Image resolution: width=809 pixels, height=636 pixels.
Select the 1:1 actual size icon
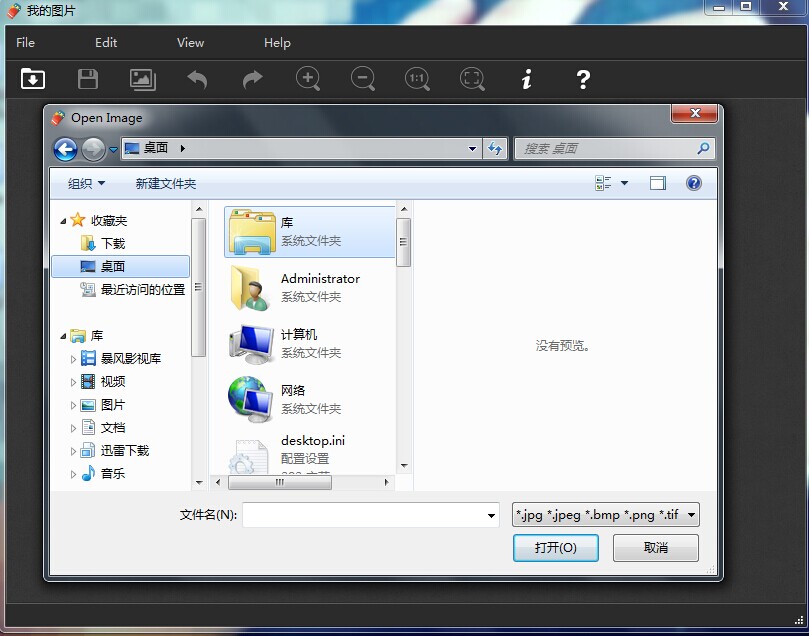coord(417,79)
